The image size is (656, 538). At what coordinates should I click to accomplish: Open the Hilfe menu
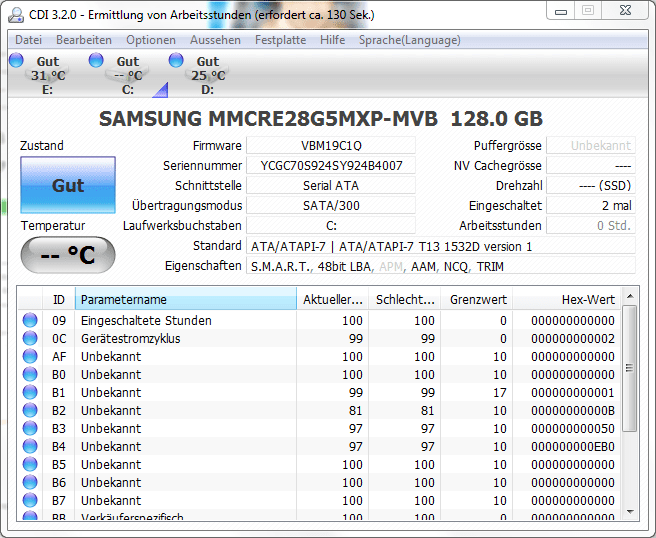point(332,40)
